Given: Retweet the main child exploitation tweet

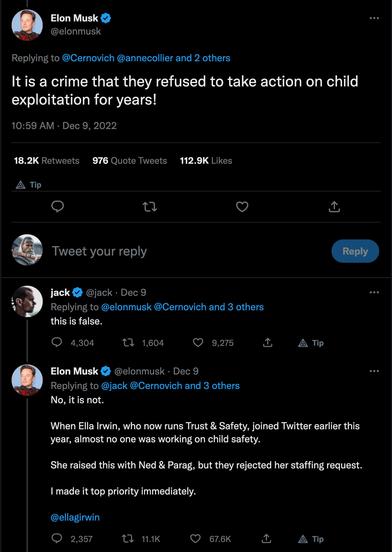Looking at the screenshot, I should [x=150, y=207].
